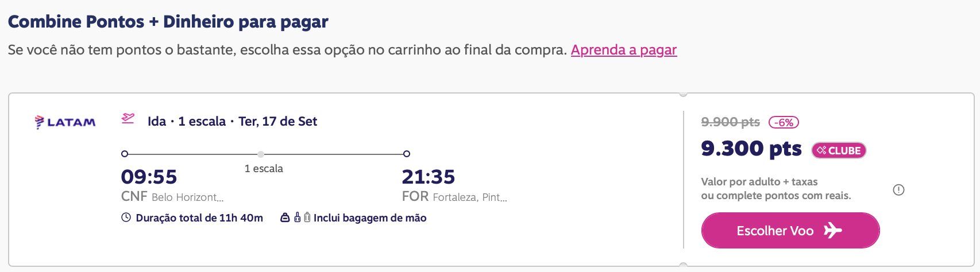
Task: Click the 9.300 pts price
Action: click(751, 149)
